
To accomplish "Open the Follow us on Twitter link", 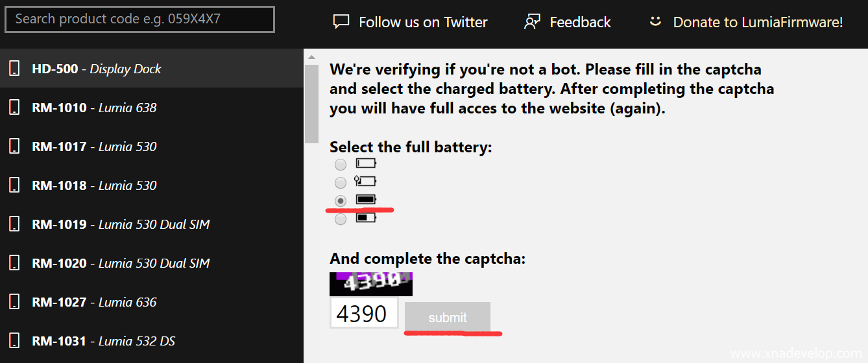I will [422, 22].
